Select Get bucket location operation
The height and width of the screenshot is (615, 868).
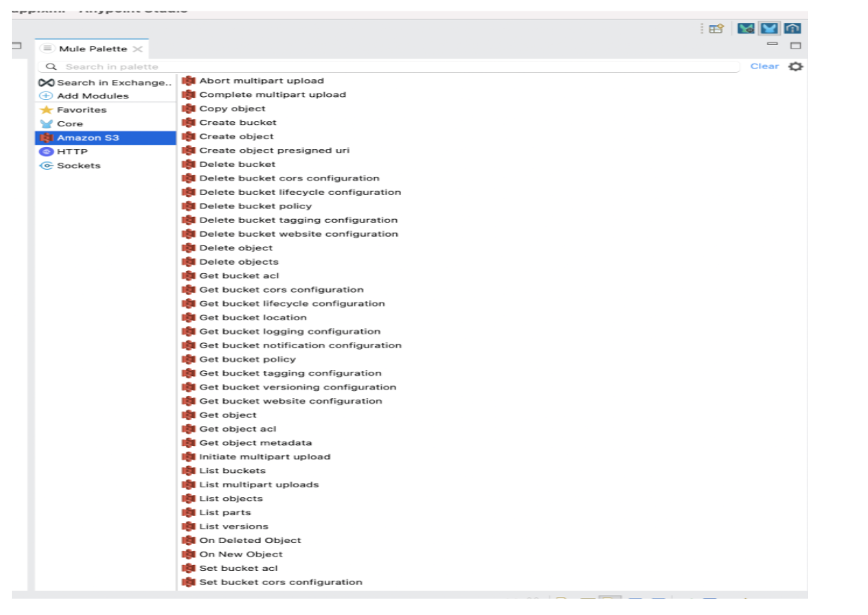click(253, 317)
